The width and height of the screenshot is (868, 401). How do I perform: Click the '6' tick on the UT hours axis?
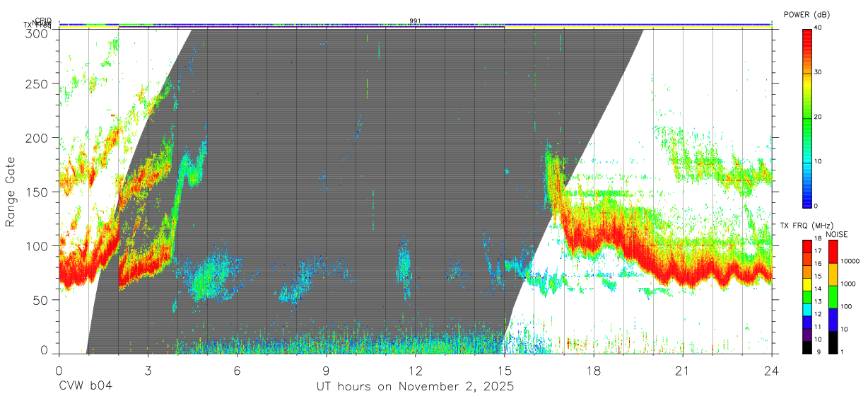pos(237,370)
